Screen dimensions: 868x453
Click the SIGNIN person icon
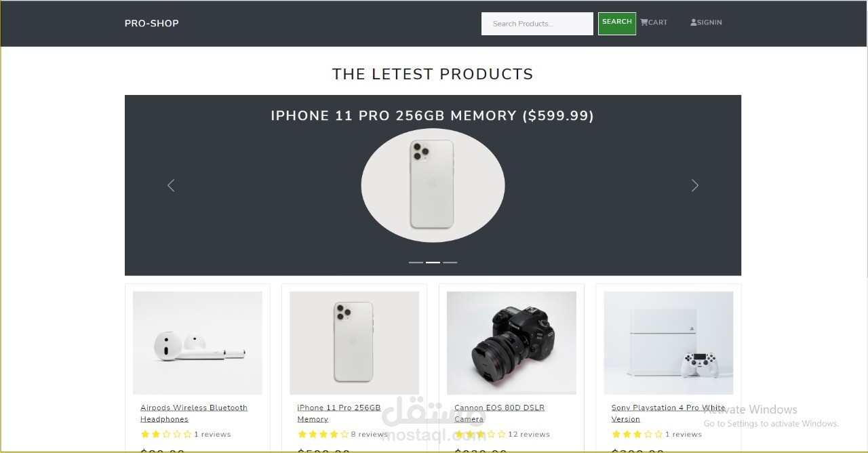(x=692, y=22)
